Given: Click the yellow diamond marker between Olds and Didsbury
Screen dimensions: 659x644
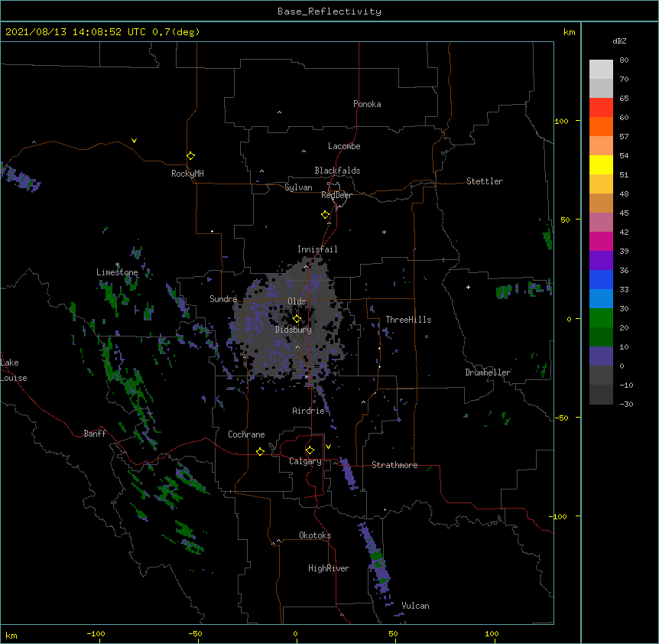Looking at the screenshot, I should click(x=297, y=319).
